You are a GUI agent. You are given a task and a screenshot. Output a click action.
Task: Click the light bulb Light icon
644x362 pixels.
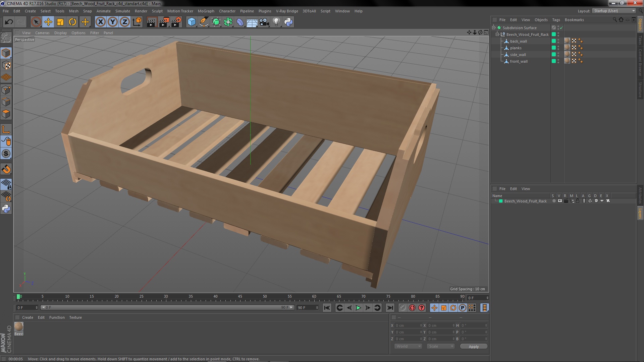[276, 22]
